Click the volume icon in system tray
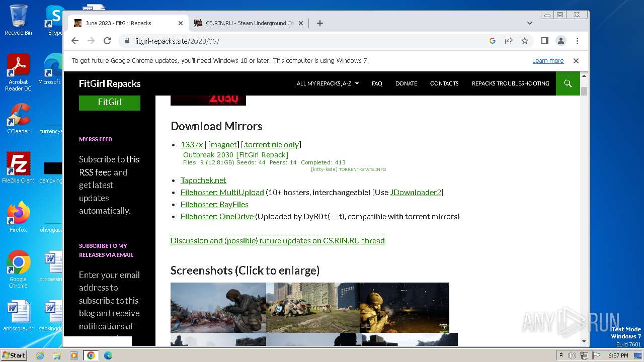The width and height of the screenshot is (644, 362). (572, 355)
